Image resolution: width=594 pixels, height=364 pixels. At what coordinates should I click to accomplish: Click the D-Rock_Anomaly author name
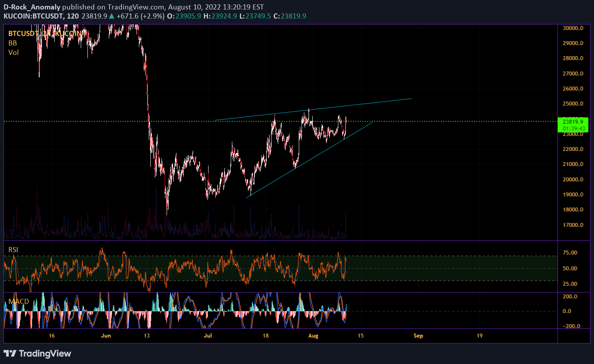pos(32,7)
